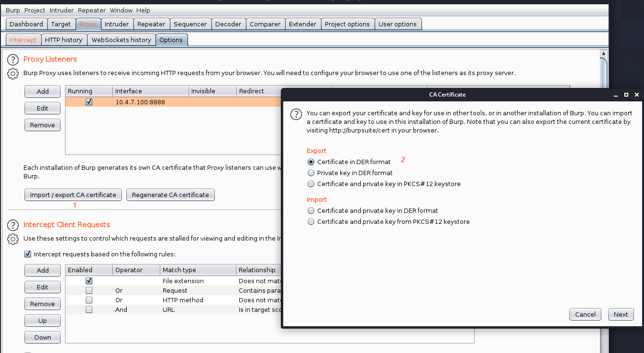Sort rules by Operator column header
Viewport: 644px width, 353px height.
coord(136,270)
